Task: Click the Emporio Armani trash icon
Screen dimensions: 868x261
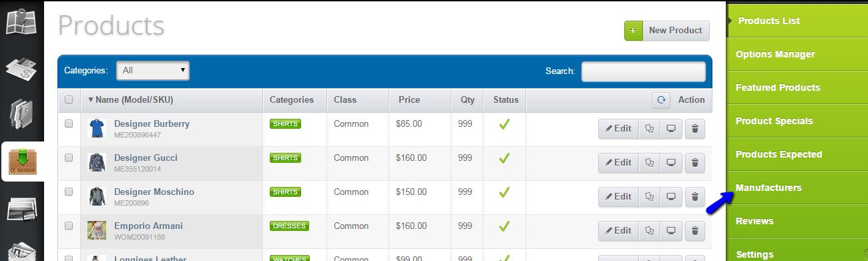Action: coord(694,231)
